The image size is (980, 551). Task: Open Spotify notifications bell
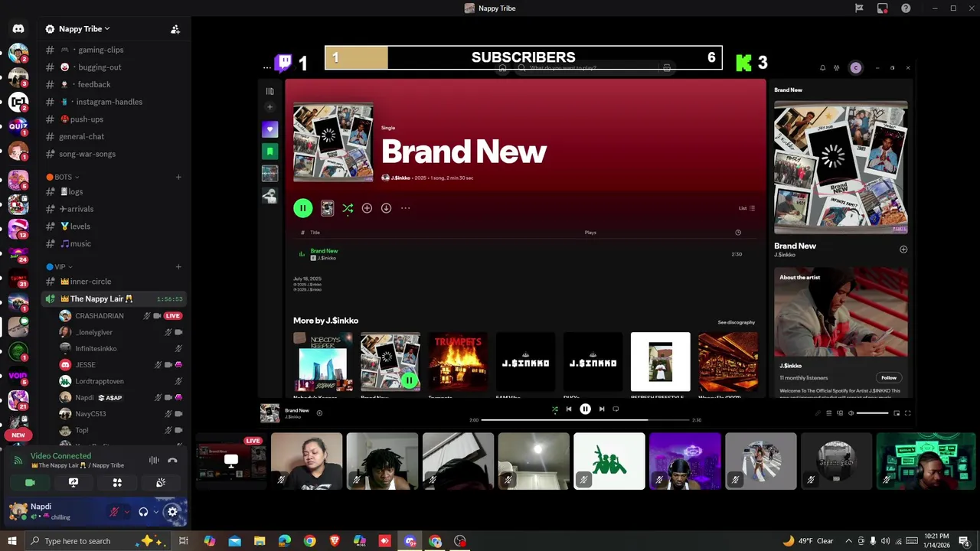pos(822,68)
